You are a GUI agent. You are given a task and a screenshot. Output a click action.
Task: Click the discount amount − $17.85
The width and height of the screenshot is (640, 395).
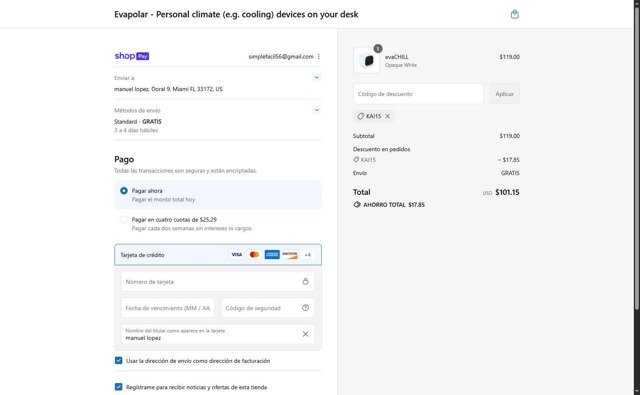pyautogui.click(x=509, y=160)
